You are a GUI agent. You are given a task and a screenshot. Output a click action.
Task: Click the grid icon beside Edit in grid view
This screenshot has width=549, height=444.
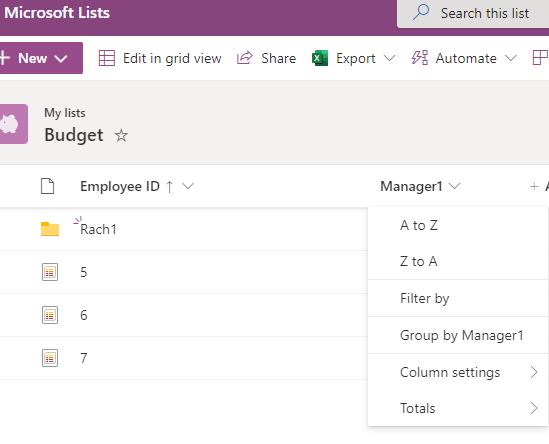pos(106,58)
